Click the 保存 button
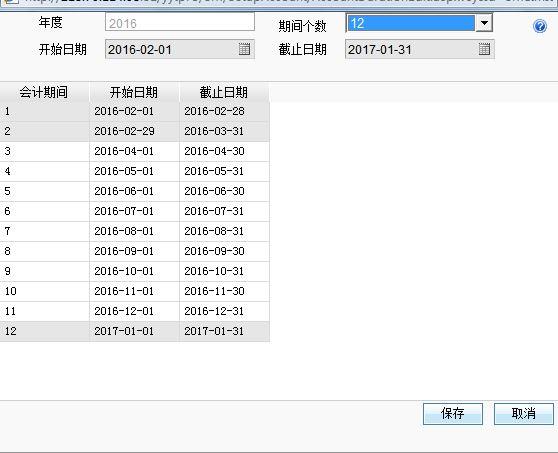Screen dimensions: 558x453 (453, 414)
